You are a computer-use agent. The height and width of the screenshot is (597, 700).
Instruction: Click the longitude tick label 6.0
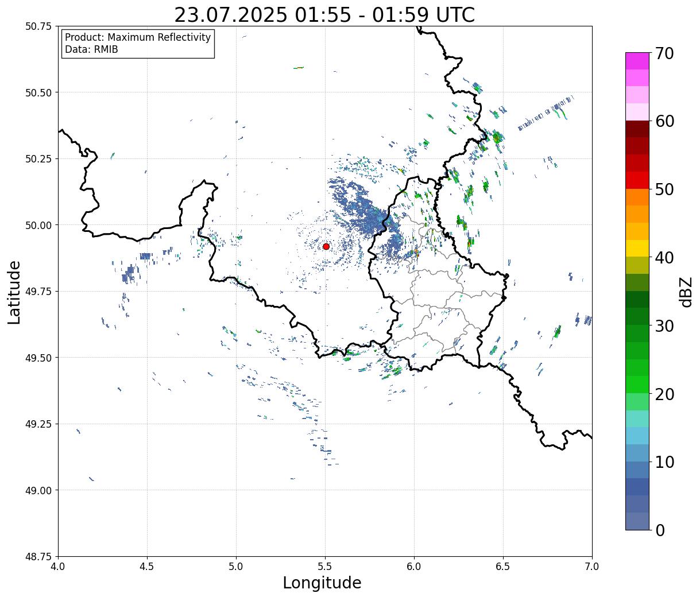tap(414, 567)
